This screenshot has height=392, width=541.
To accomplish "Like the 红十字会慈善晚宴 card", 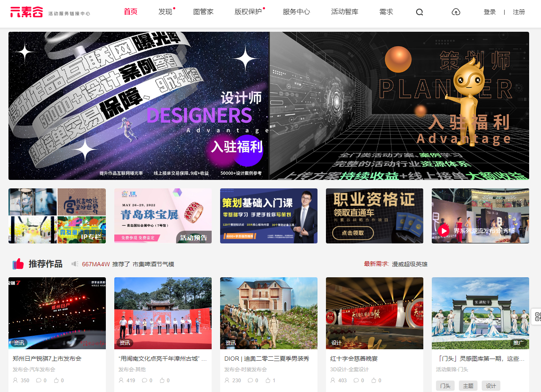I will 374,380.
